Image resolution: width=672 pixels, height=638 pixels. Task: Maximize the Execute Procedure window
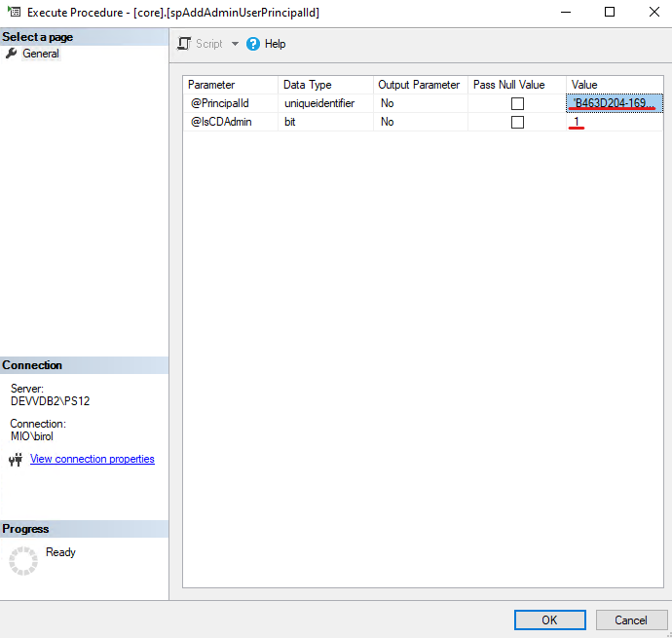pos(610,12)
